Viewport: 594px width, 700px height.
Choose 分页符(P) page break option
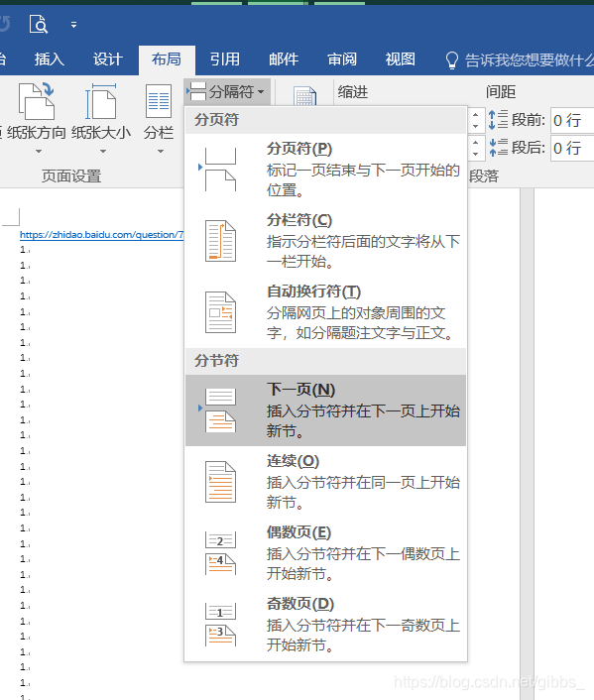pyautogui.click(x=325, y=170)
